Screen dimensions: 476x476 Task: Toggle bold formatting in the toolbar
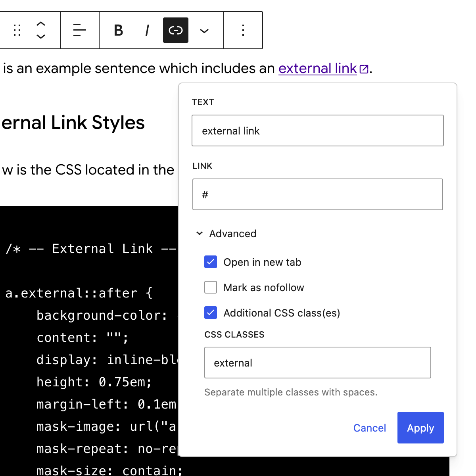point(118,30)
